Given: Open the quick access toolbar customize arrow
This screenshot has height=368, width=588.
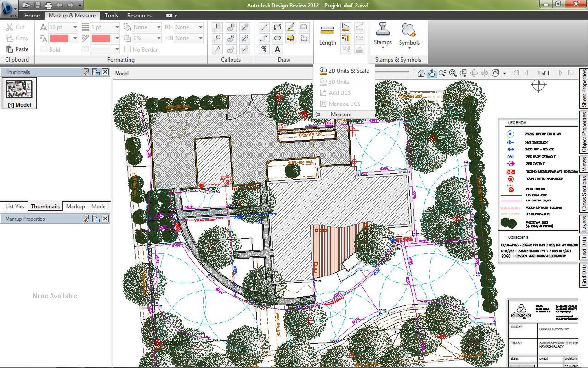Looking at the screenshot, I should (x=80, y=5).
